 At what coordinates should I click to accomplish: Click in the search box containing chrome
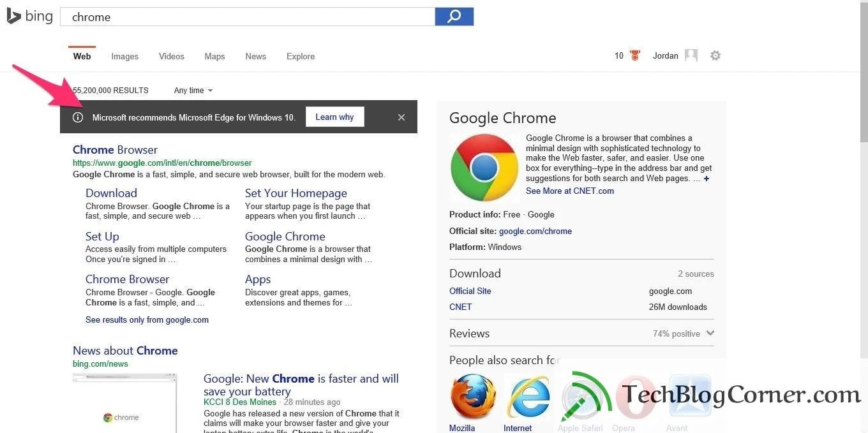pos(248,17)
